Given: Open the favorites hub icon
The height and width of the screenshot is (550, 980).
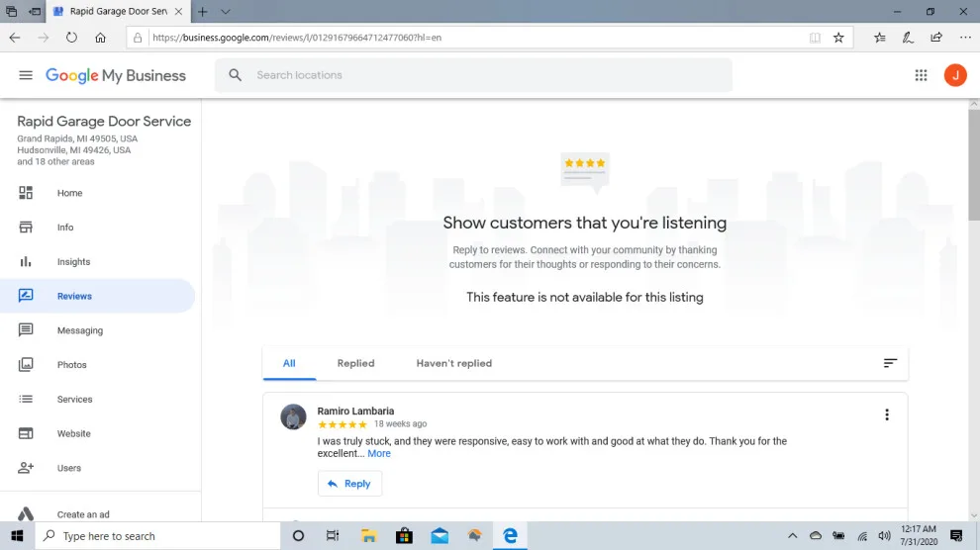Looking at the screenshot, I should [x=879, y=38].
